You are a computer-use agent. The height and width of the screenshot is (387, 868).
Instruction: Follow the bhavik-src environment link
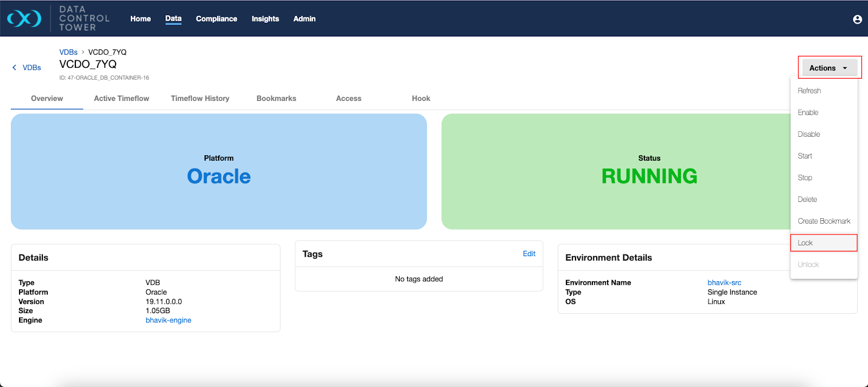pos(724,283)
